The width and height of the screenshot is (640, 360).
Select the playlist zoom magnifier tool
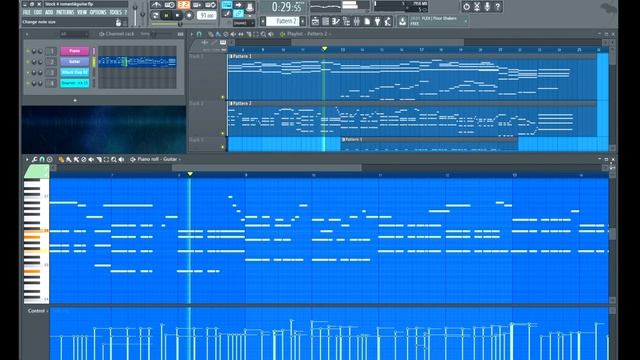(264, 34)
